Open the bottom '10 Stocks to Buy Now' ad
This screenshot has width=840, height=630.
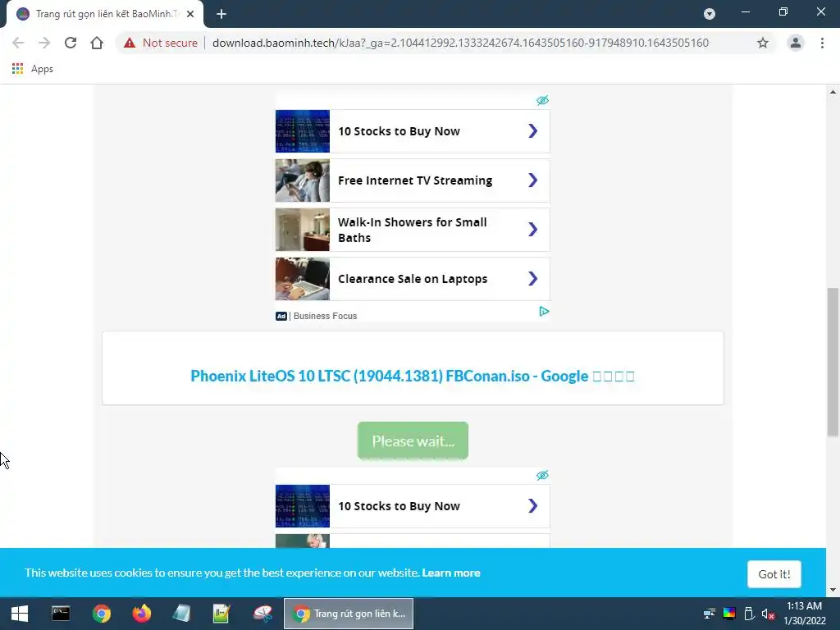pos(413,506)
